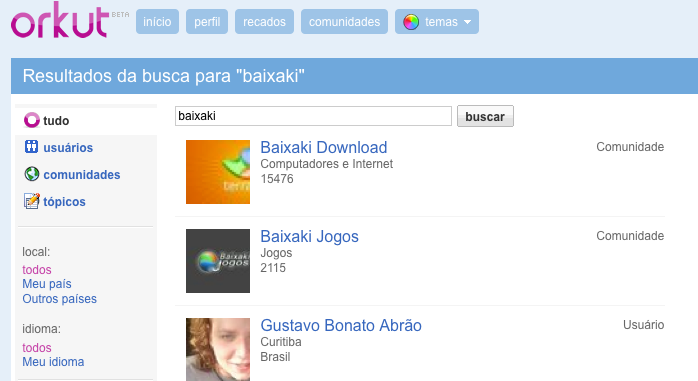Filter results by comunidades in sidebar
Viewport: 698px width, 381px height.
(x=82, y=174)
